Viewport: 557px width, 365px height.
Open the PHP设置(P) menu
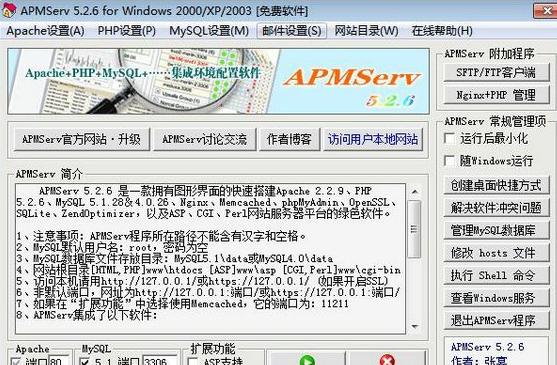[127, 31]
